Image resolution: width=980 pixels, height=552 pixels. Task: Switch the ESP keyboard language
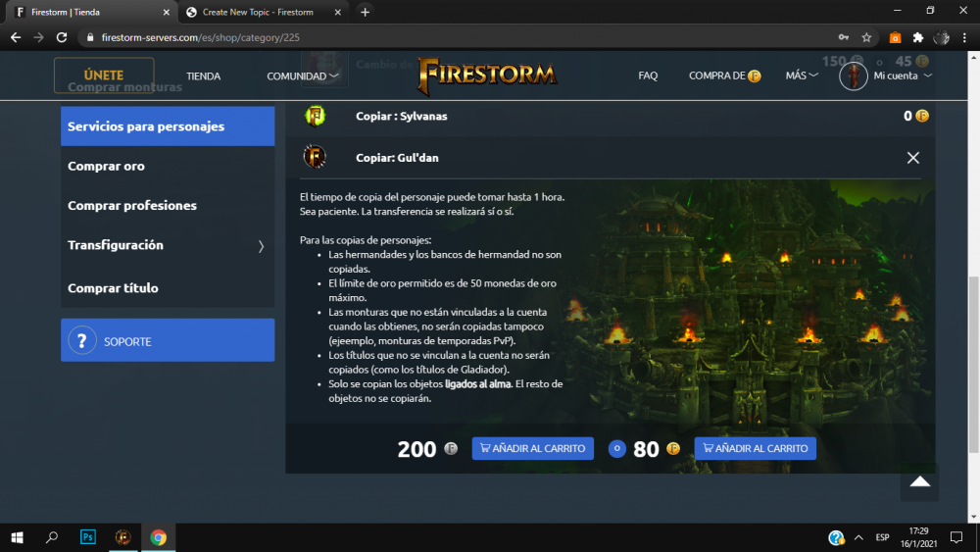pos(882,537)
